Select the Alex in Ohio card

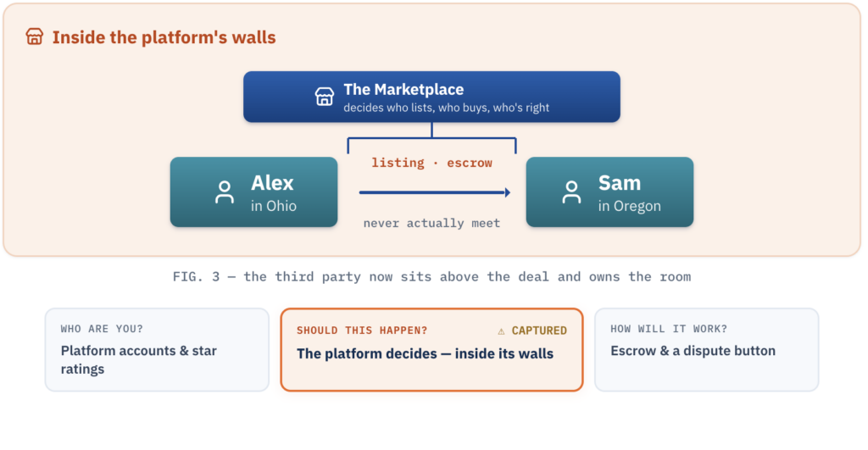pyautogui.click(x=254, y=192)
